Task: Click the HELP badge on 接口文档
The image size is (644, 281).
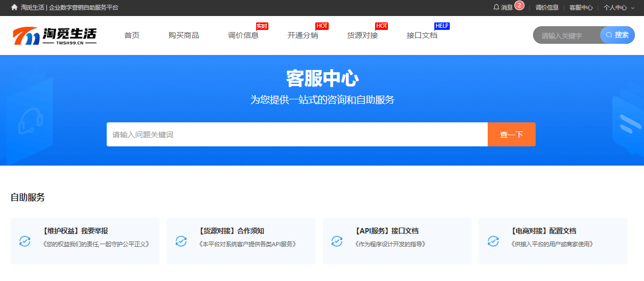Action: tap(442, 26)
